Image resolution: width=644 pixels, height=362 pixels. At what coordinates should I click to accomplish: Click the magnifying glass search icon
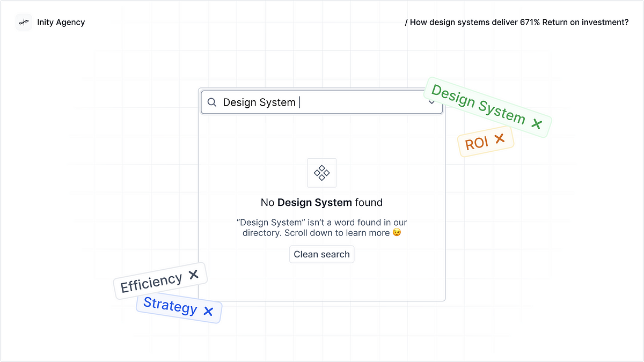coord(212,102)
